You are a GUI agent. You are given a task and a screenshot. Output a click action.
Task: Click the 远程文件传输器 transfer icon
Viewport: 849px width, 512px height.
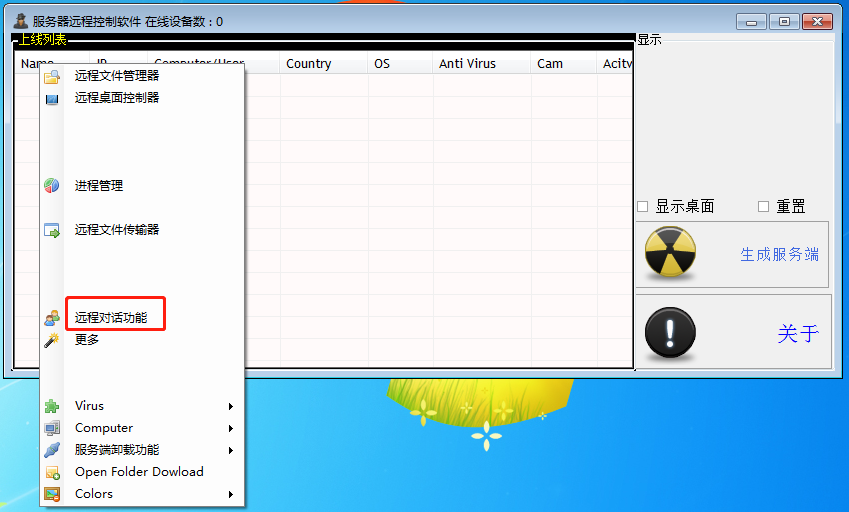(x=52, y=230)
